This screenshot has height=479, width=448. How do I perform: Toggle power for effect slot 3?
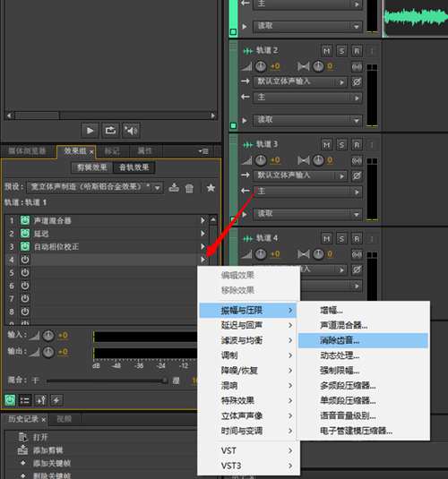coord(25,246)
